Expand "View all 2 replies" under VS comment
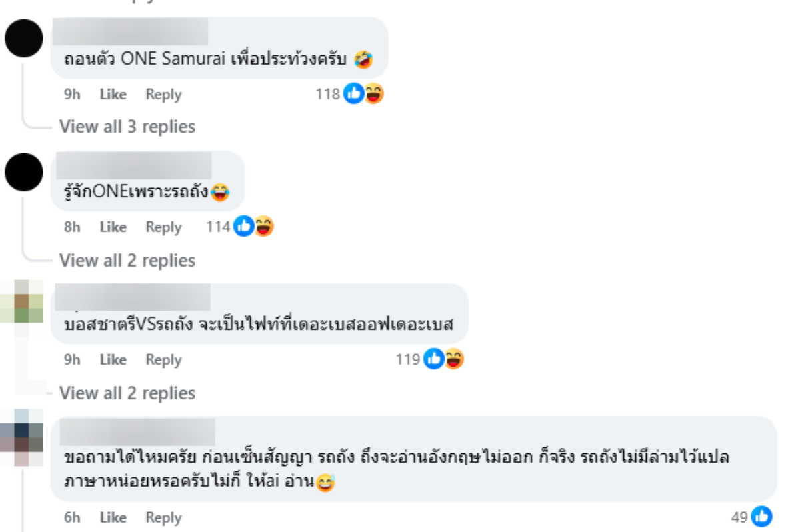 coord(127,393)
